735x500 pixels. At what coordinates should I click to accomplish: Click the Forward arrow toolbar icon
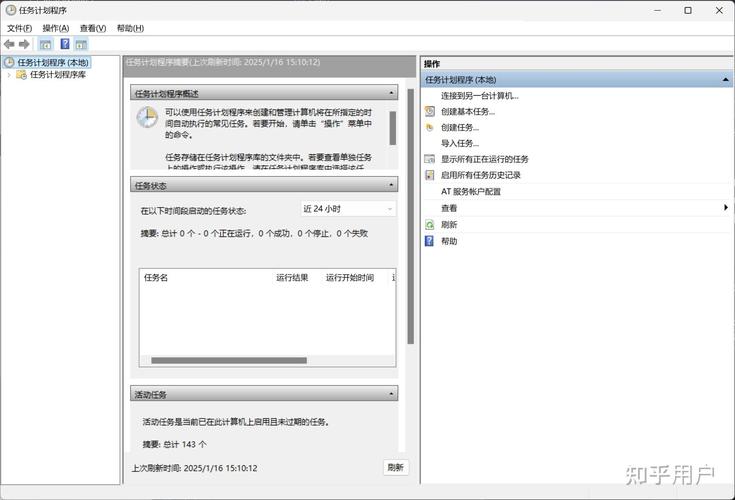coord(24,45)
